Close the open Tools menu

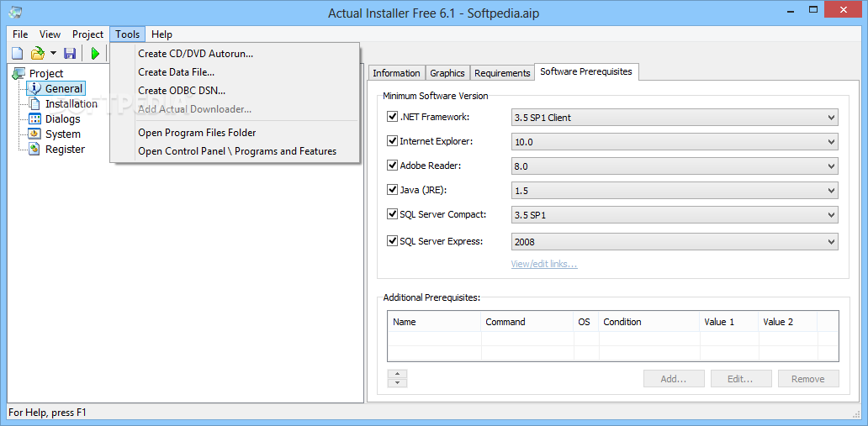tap(127, 34)
